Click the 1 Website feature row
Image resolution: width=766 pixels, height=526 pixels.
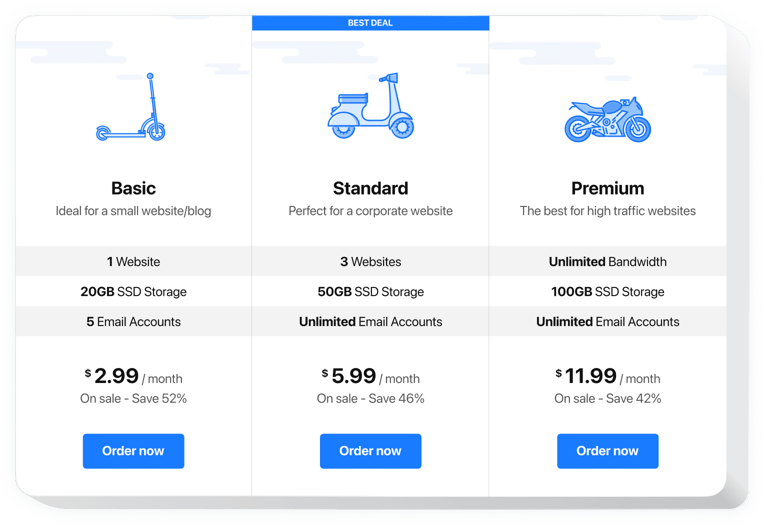133,262
